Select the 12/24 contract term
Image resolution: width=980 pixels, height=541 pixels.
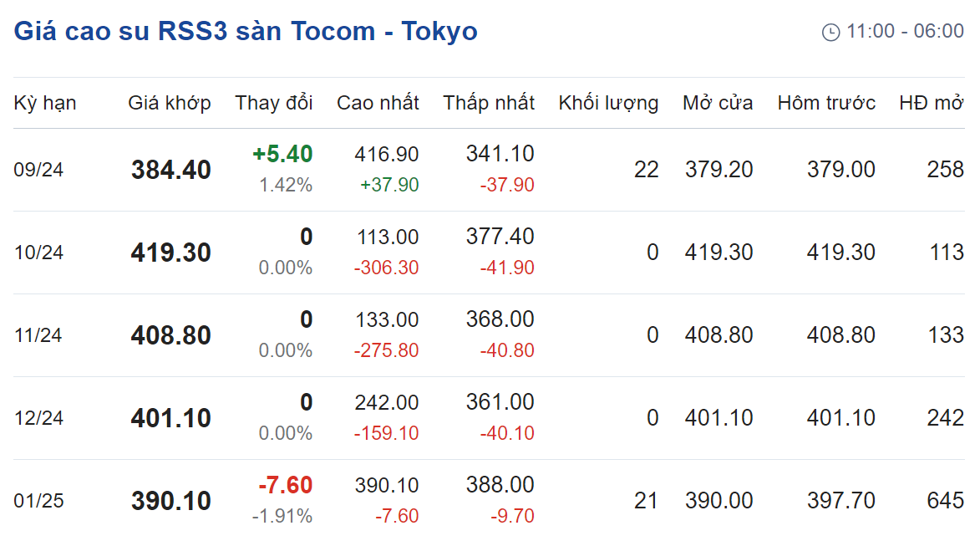point(38,418)
